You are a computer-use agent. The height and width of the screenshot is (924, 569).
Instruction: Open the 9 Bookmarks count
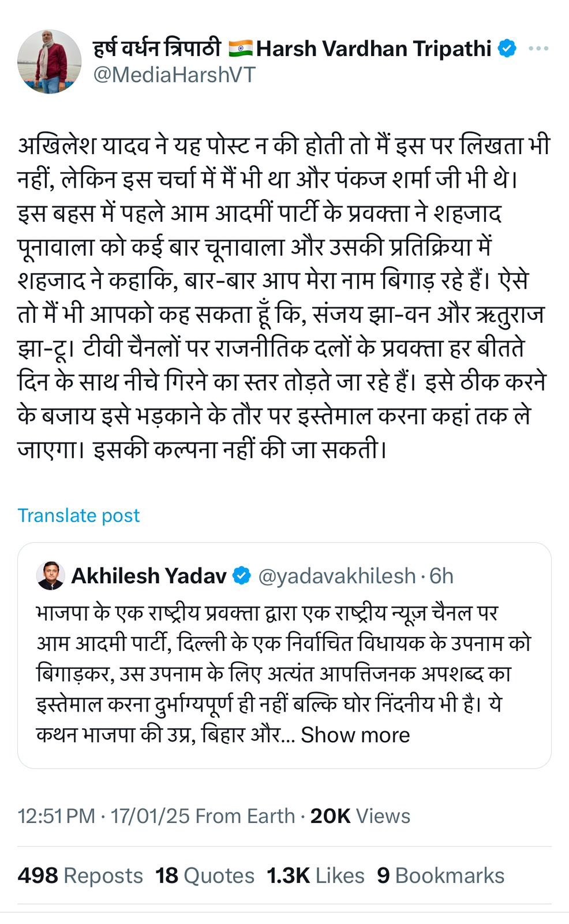[x=441, y=875]
